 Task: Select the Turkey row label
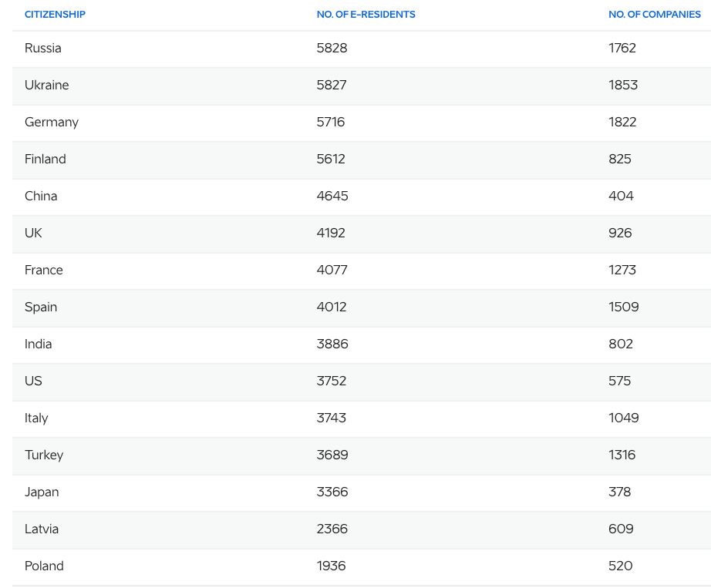(44, 455)
